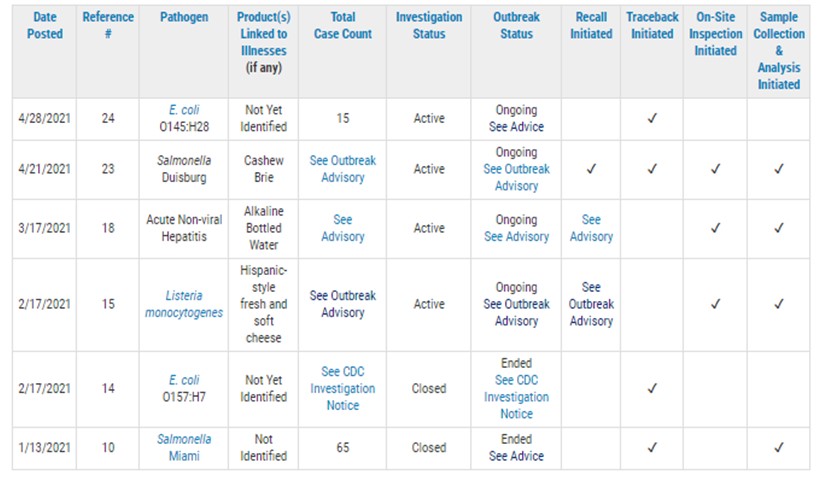Viewport: 829px width, 485px height.
Task: Click the Recall Initiated column header
Action: (x=591, y=26)
